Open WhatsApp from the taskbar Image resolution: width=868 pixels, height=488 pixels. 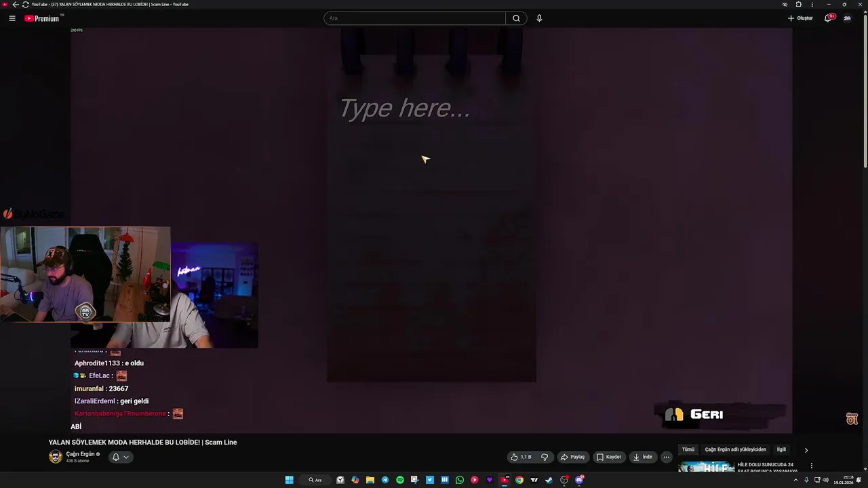pyautogui.click(x=460, y=480)
